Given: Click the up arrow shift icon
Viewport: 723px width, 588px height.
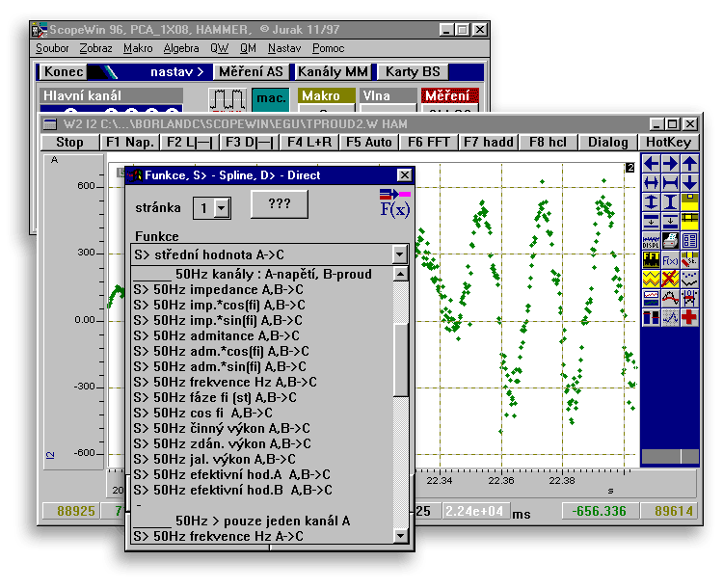Looking at the screenshot, I should 689,163.
